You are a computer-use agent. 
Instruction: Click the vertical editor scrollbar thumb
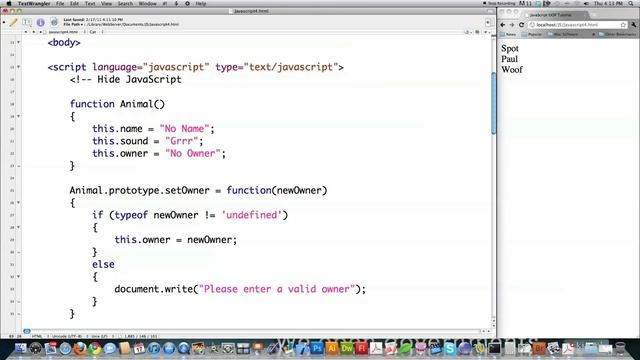(493, 103)
